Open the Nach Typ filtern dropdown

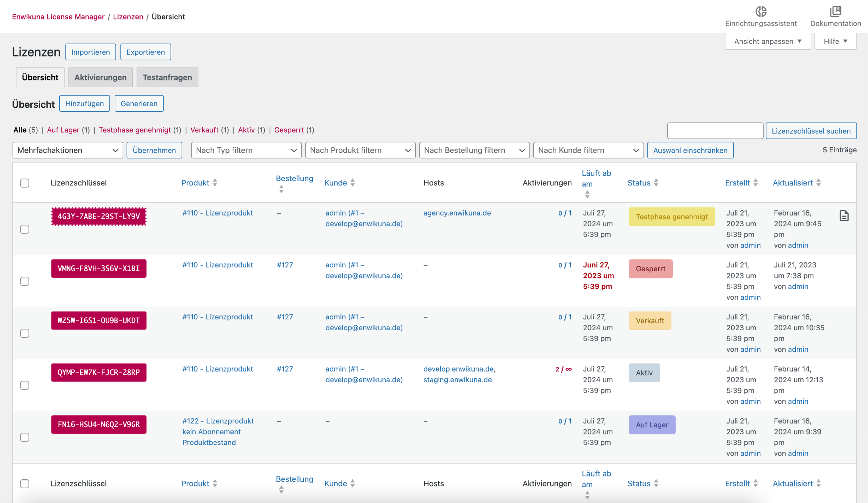point(246,150)
